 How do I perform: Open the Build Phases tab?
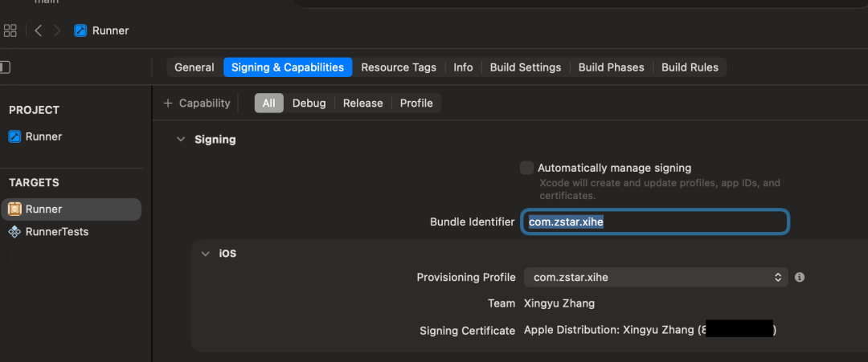tap(611, 67)
